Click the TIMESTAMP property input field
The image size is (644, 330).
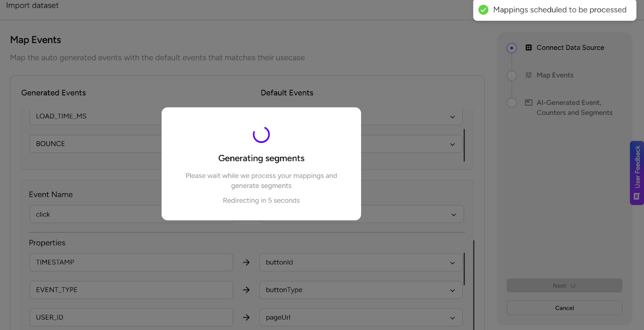[x=131, y=262]
